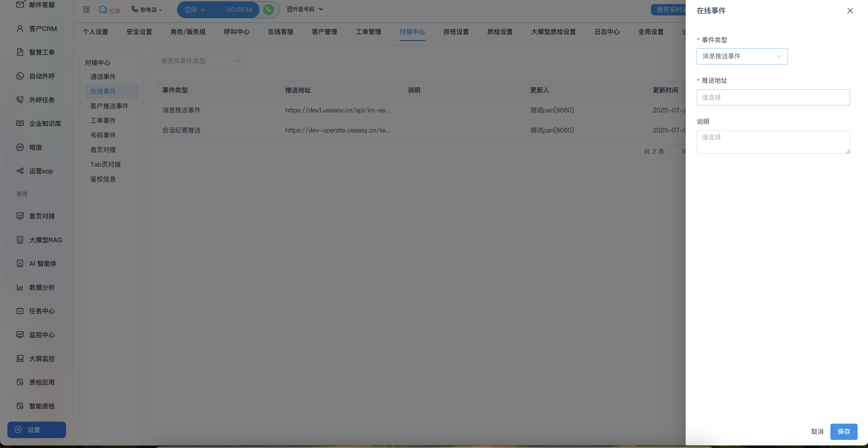Click the AI 智能体 icon

20,263
